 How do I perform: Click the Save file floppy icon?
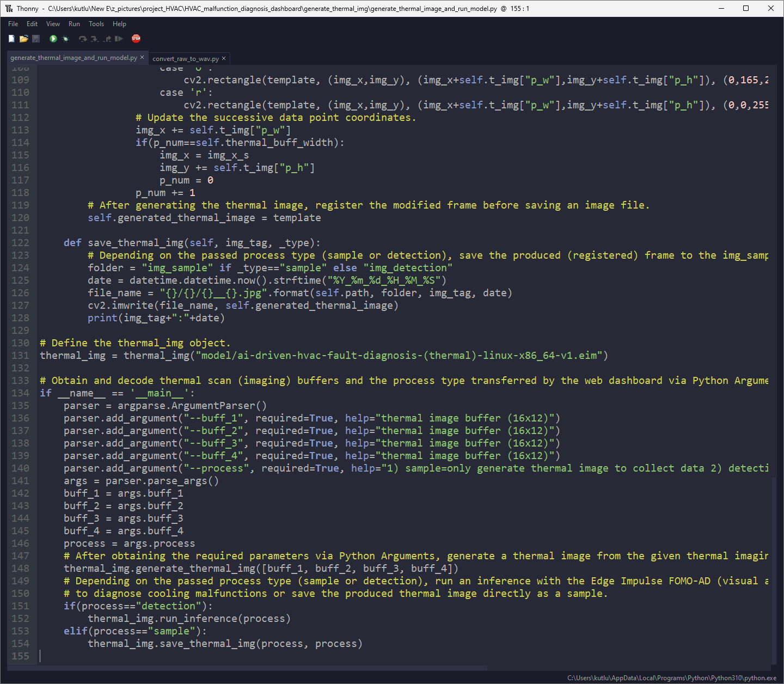36,39
